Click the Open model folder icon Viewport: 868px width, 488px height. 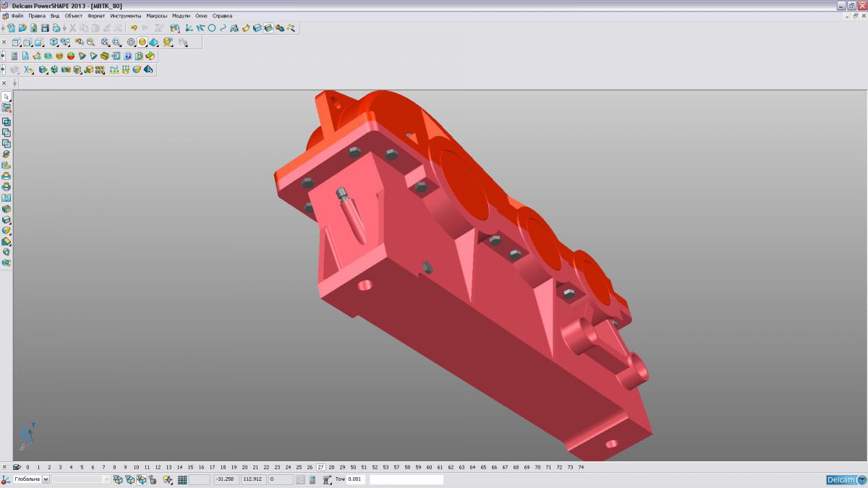[x=22, y=27]
